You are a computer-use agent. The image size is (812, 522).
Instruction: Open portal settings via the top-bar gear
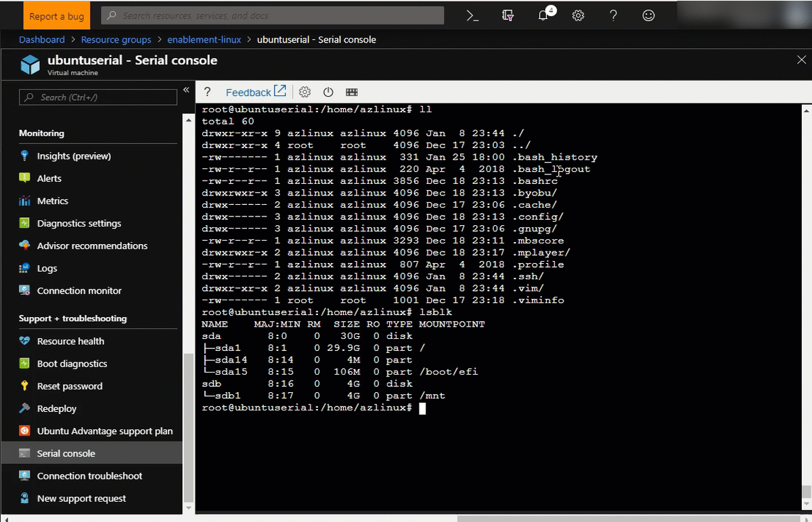578,15
